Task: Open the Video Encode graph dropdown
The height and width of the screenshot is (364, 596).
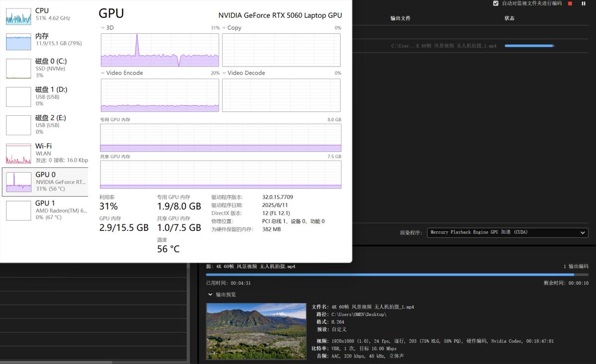Action: [103, 73]
